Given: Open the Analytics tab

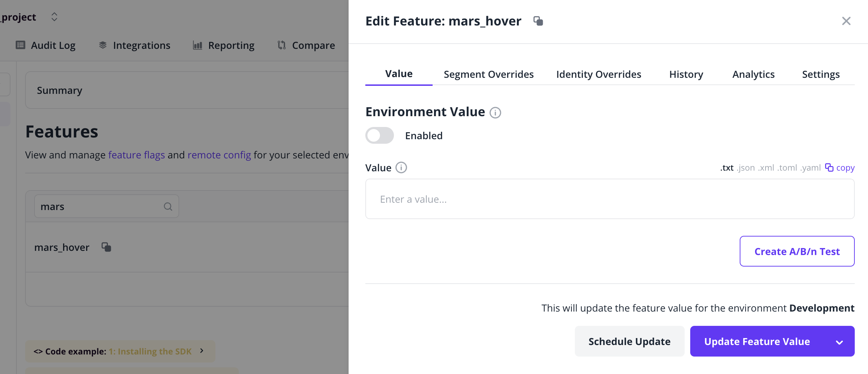Looking at the screenshot, I should (x=753, y=74).
